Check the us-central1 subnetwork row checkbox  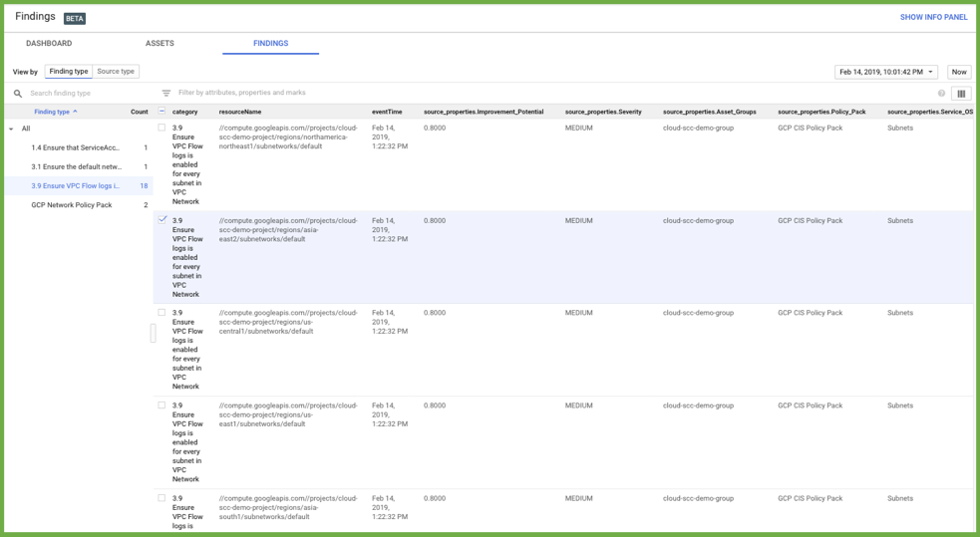(162, 312)
